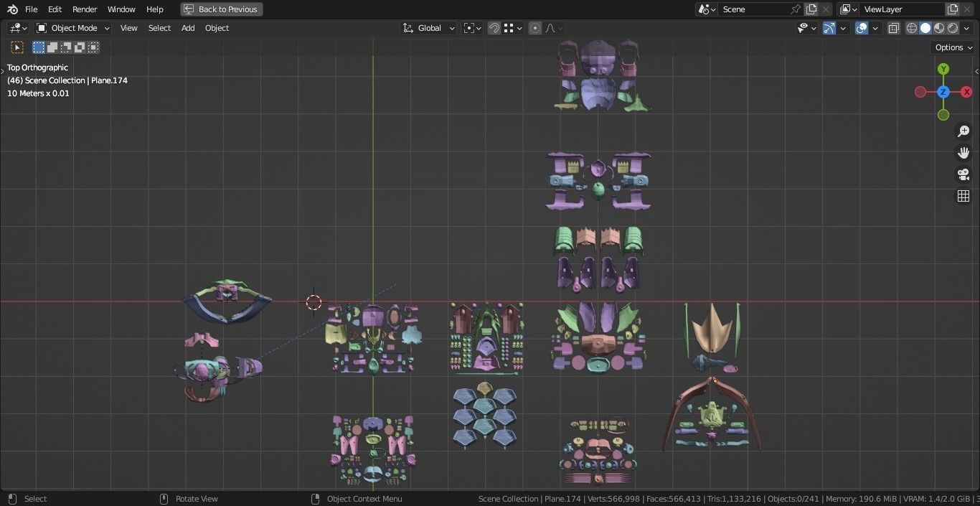Switch to material preview shading
The height and width of the screenshot is (506, 980).
[x=939, y=28]
